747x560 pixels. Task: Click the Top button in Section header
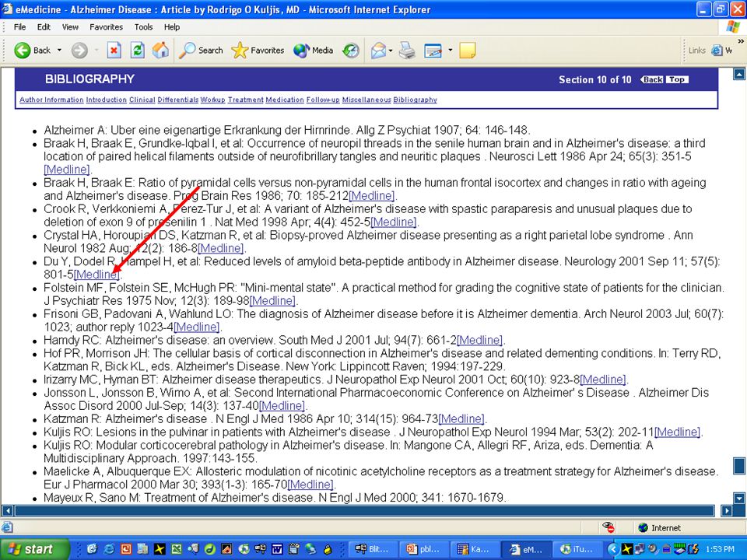(x=677, y=79)
